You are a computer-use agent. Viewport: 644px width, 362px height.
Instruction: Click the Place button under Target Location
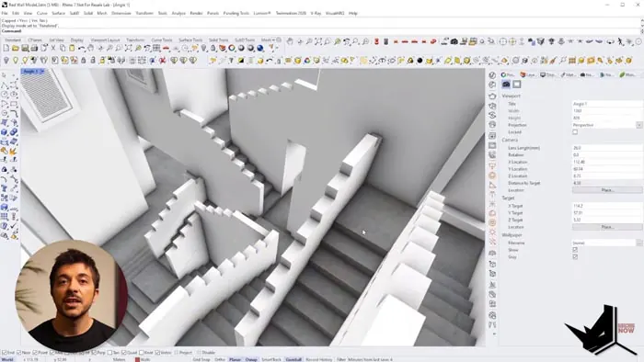(607, 227)
